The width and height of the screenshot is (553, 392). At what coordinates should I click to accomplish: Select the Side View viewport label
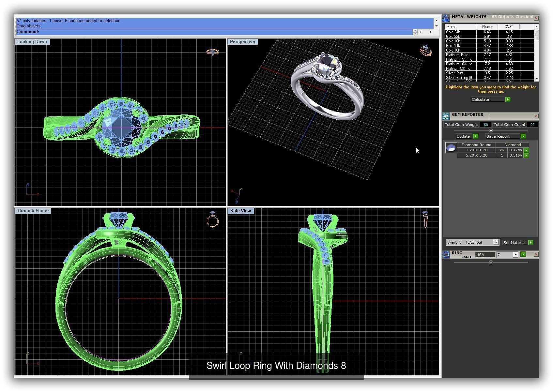pos(241,211)
